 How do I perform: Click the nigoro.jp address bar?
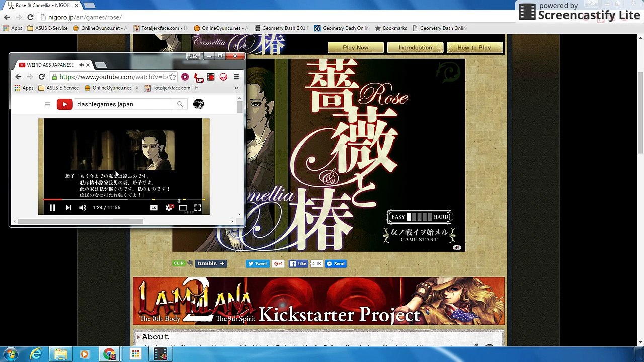click(277, 17)
